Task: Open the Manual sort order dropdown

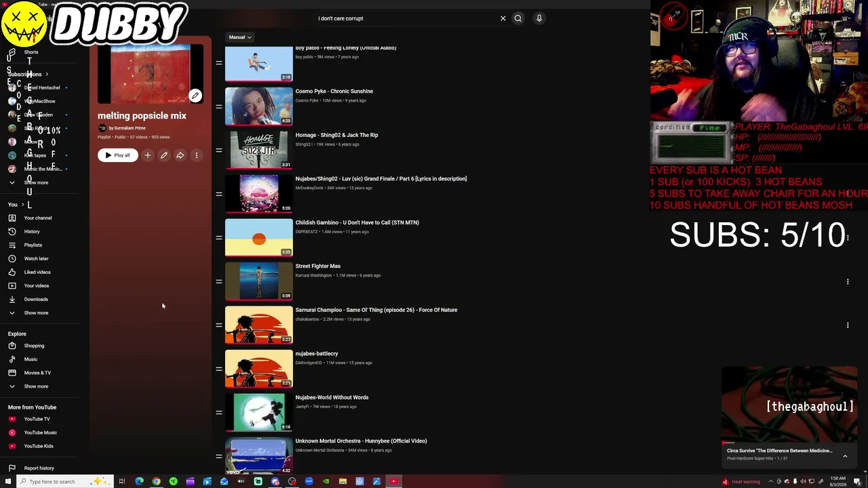Action: (240, 37)
